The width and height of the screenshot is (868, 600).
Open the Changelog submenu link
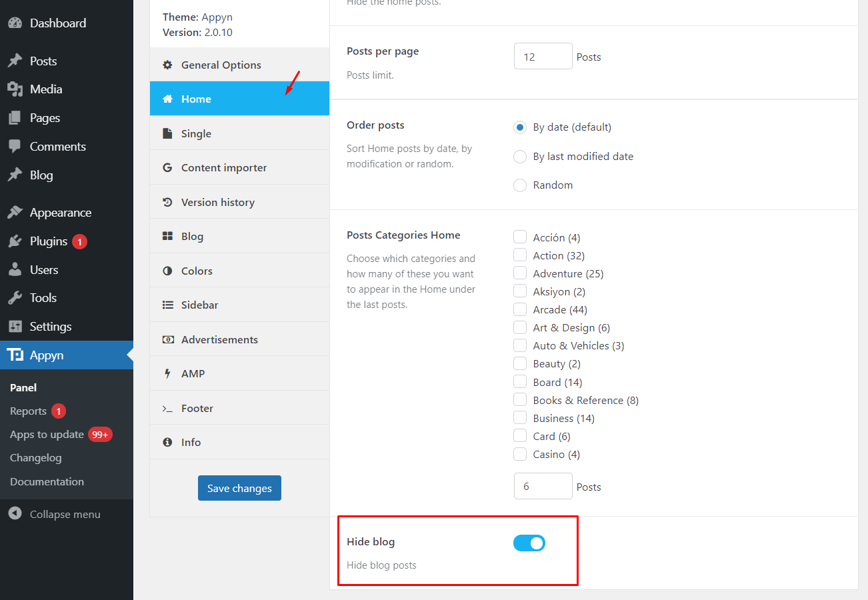pos(35,458)
